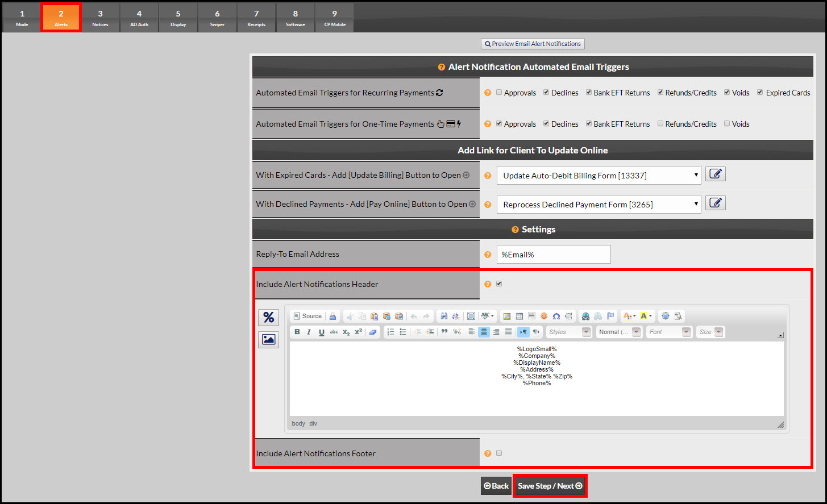Enable Approvals for Recurring Payments triggers

[498, 93]
